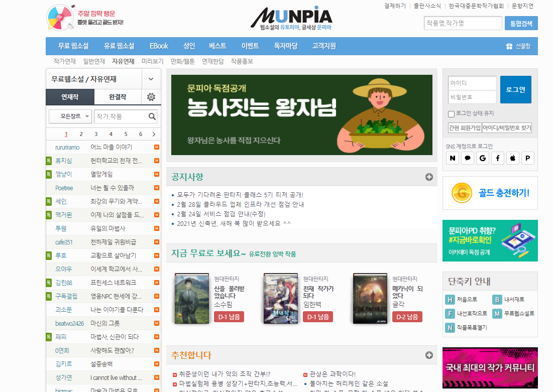The image size is (553, 392).
Task: Open the gift box (선물함) icon
Action: click(x=509, y=46)
